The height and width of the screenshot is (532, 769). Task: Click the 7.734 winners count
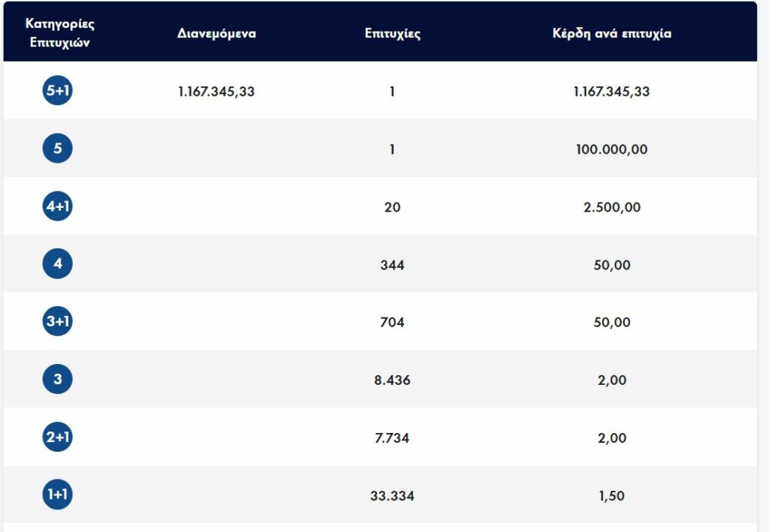pyautogui.click(x=392, y=438)
